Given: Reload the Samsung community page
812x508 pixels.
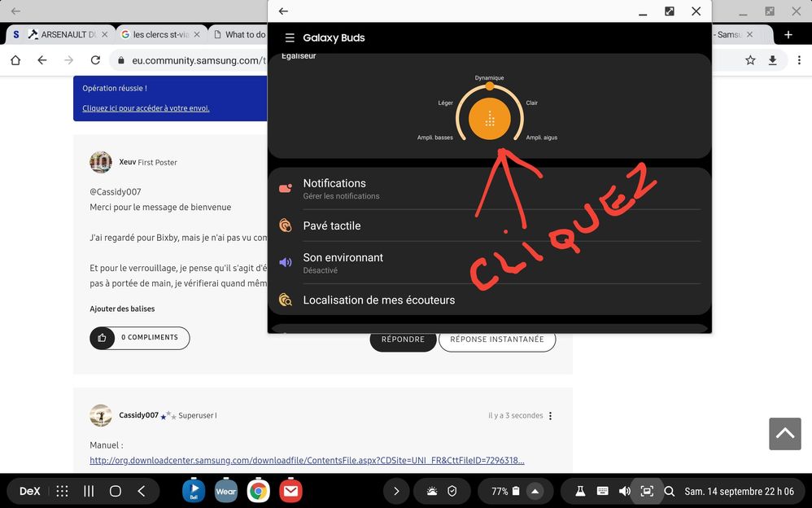Looking at the screenshot, I should (x=95, y=60).
